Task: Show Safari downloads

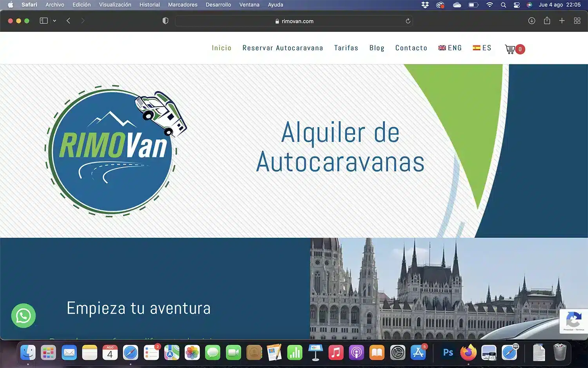Action: [532, 21]
